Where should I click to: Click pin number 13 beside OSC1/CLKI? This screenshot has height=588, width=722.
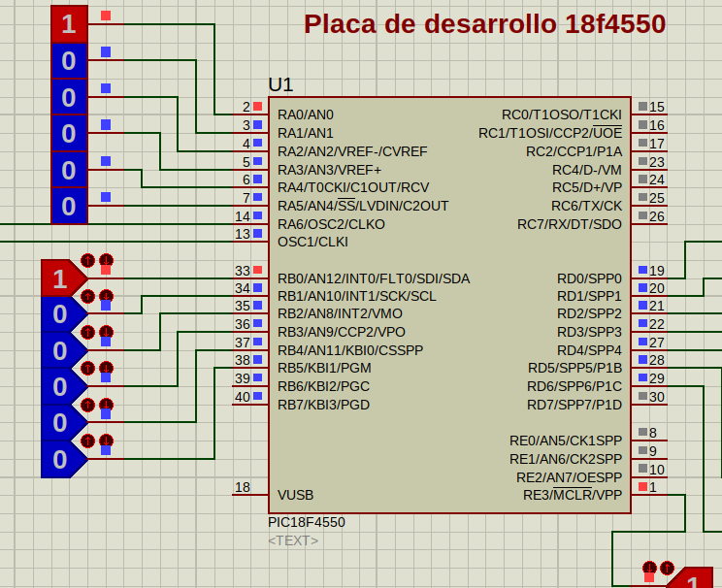click(x=243, y=234)
